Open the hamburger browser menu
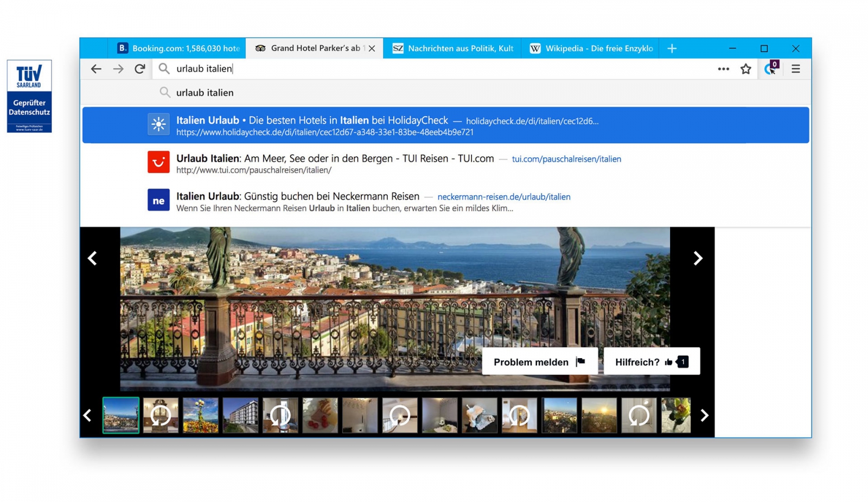The width and height of the screenshot is (868, 502). click(x=796, y=69)
